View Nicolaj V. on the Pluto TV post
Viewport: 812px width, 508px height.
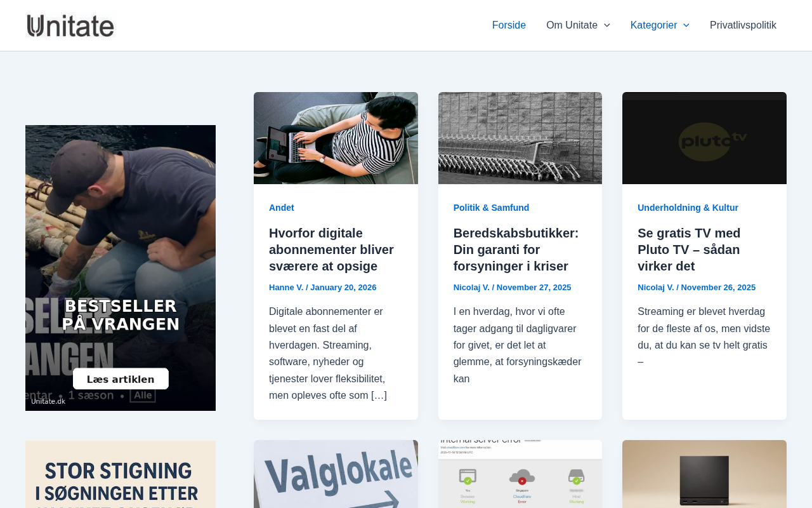pos(656,288)
